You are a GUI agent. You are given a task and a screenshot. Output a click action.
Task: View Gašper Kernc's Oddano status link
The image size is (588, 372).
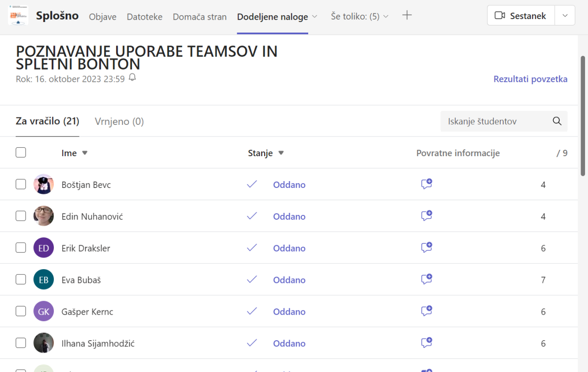coord(289,312)
